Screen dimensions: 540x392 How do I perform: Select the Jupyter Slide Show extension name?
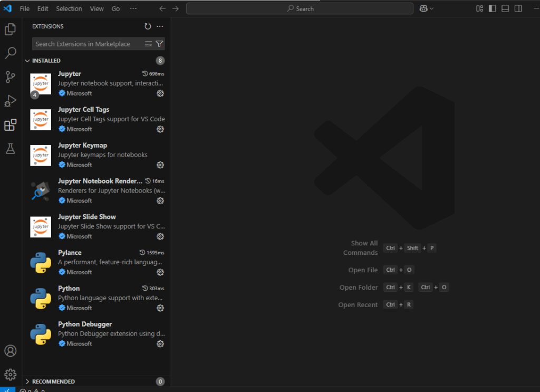tap(87, 217)
